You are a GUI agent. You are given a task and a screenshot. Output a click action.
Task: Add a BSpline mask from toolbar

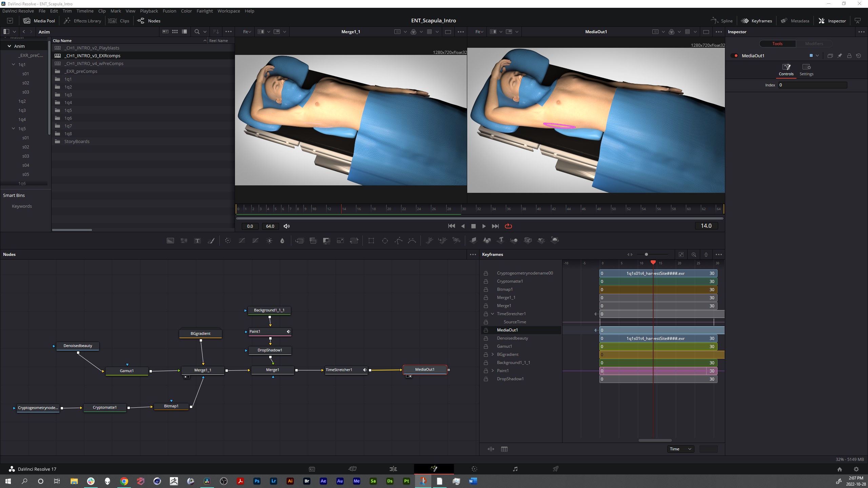(x=412, y=241)
